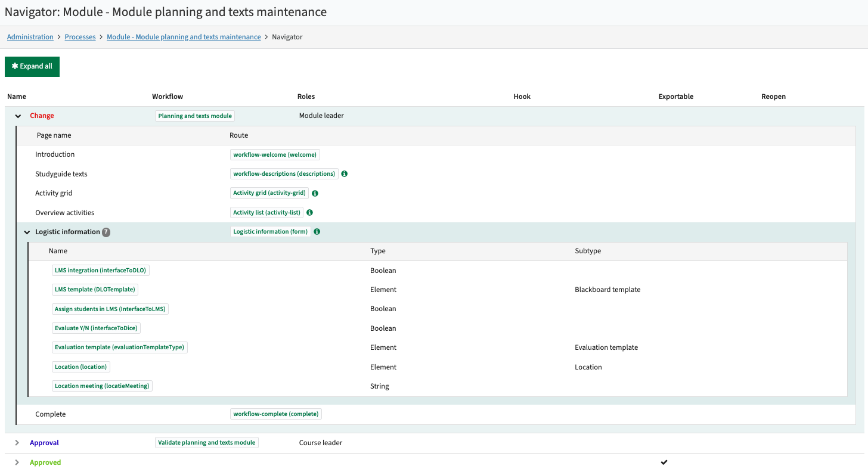Click the Route column header
Image resolution: width=868 pixels, height=475 pixels.
click(x=238, y=135)
